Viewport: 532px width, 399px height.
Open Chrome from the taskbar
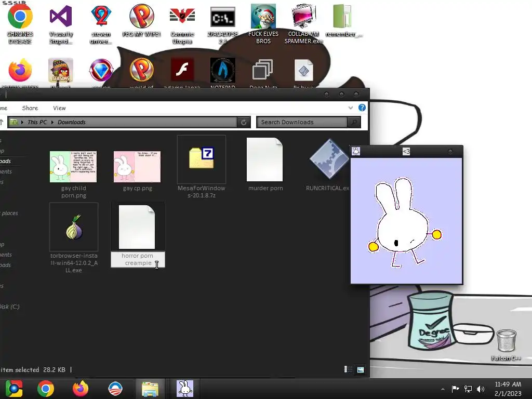(x=46, y=389)
